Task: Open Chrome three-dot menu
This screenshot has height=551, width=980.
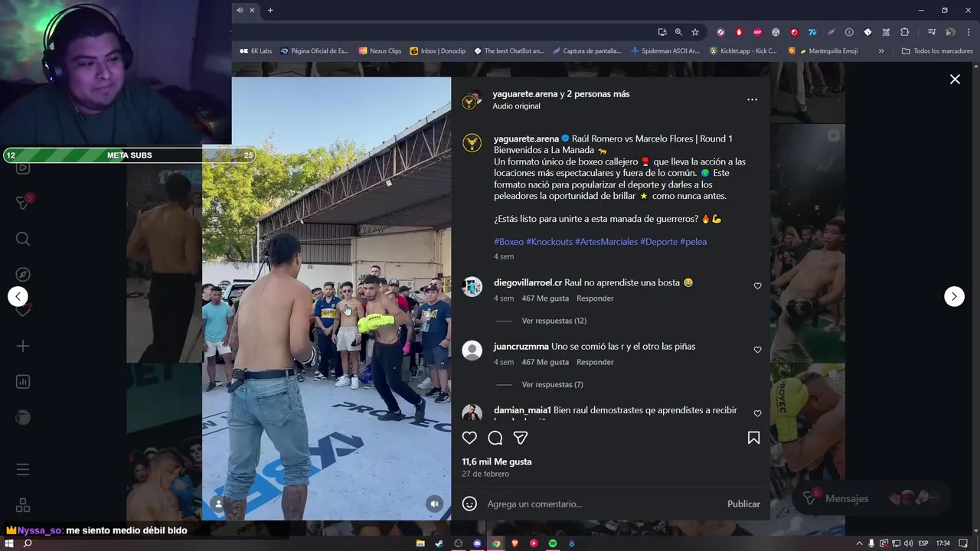Action: coord(968,32)
